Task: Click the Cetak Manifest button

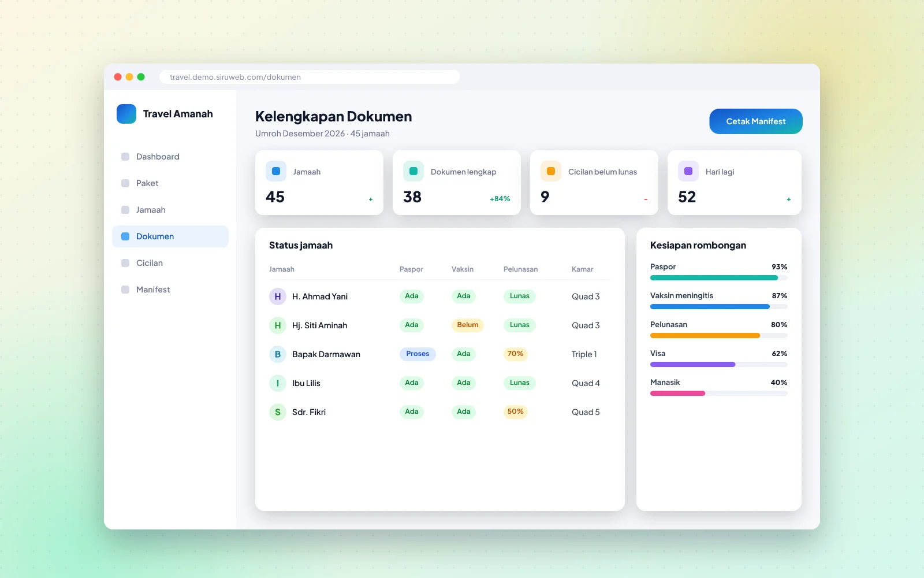Action: pyautogui.click(x=756, y=121)
